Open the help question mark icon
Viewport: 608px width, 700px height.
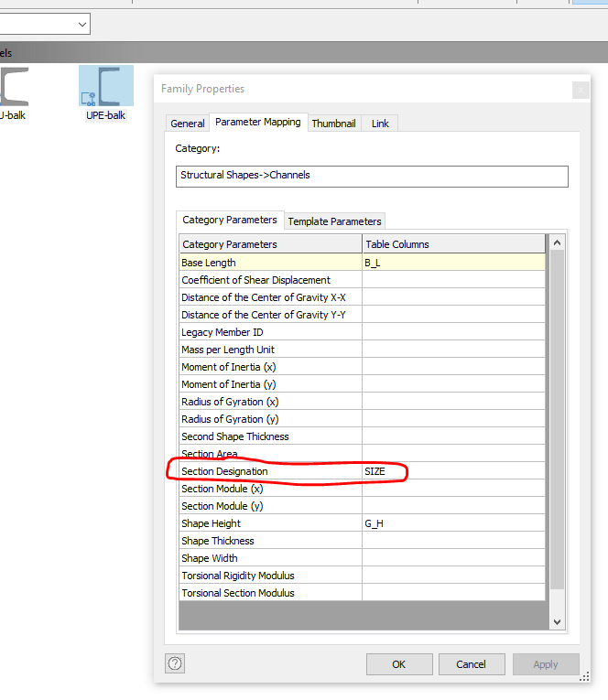pos(175,663)
